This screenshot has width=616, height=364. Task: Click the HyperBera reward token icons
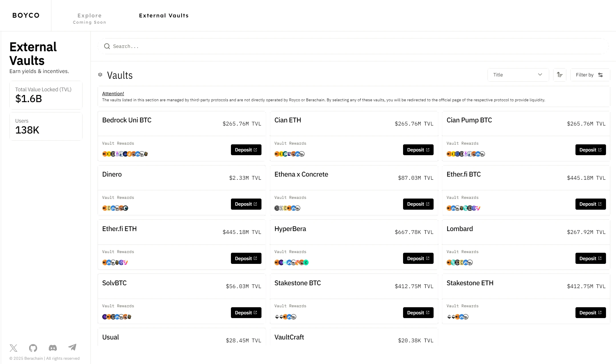291,262
